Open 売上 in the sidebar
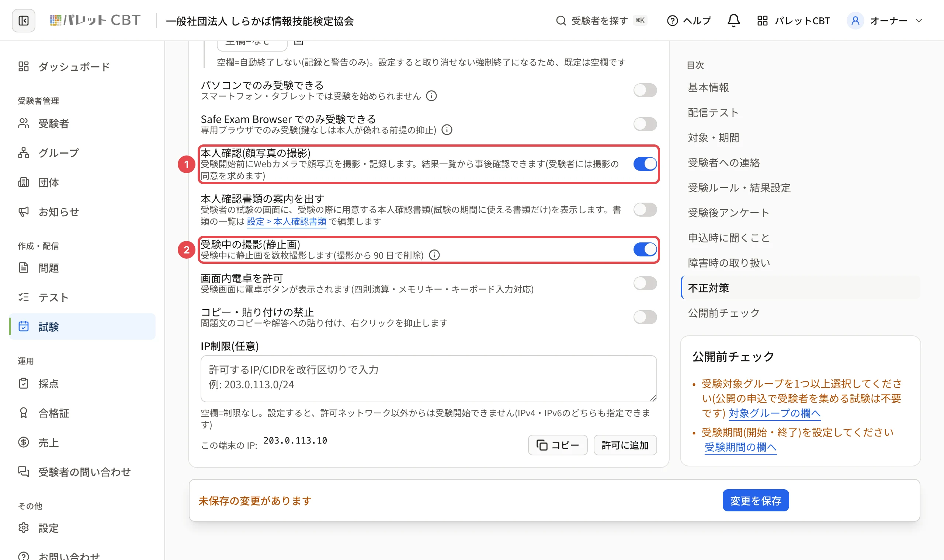Screen dimensions: 944x560 pos(82,442)
